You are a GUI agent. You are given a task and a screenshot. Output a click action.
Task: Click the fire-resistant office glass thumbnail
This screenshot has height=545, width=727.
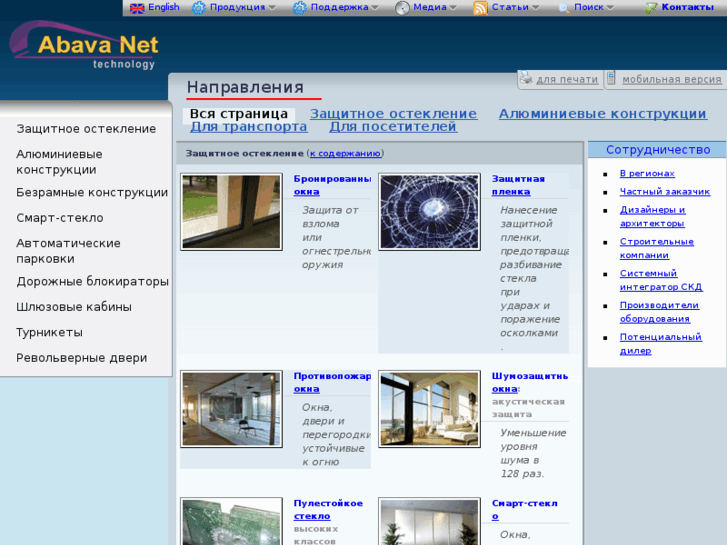click(231, 409)
